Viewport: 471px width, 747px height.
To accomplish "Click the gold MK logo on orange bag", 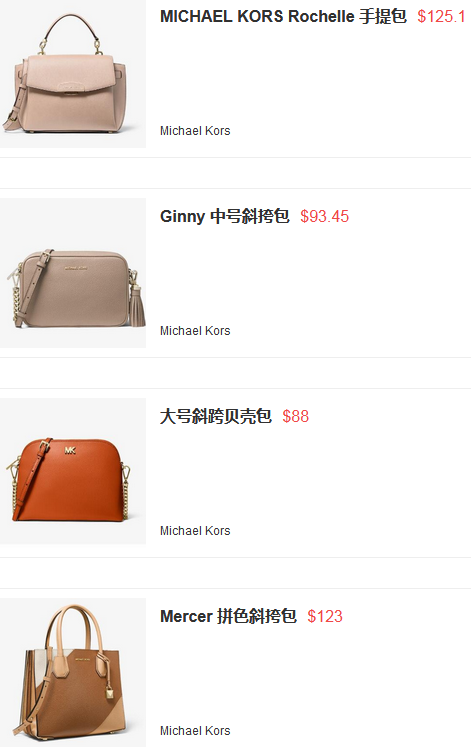I will [70, 450].
